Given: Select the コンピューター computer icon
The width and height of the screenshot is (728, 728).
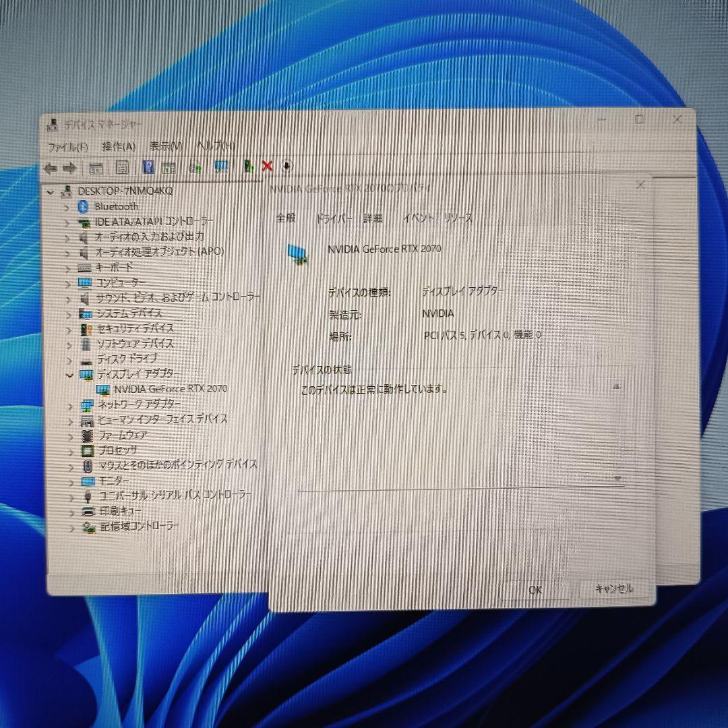Looking at the screenshot, I should click(85, 282).
